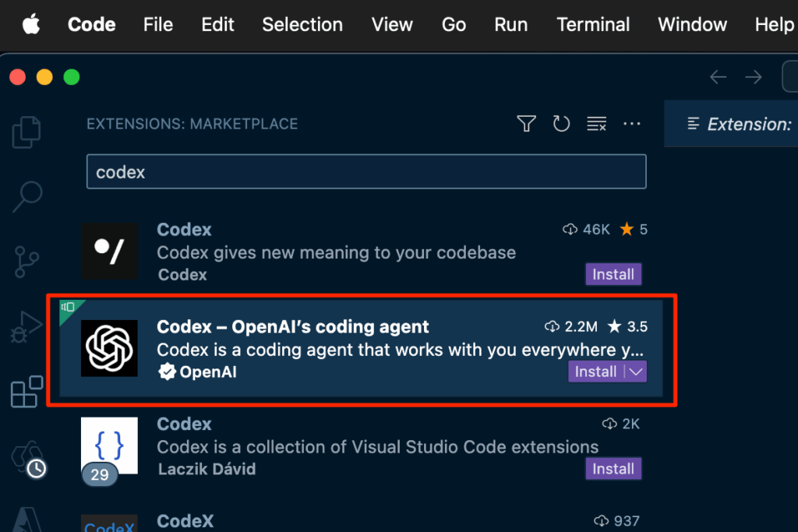Clear extensions search results

596,124
